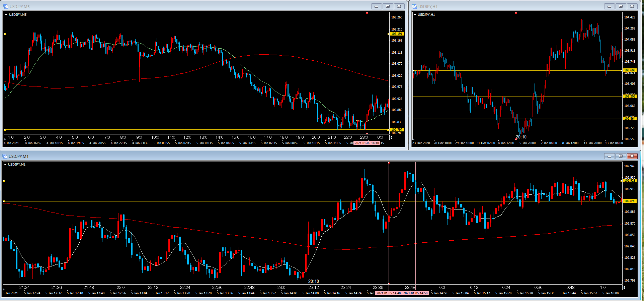The width and height of the screenshot is (644, 301).
Task: Minimize the USDJPY,M5 chart window
Action: [x=376, y=6]
